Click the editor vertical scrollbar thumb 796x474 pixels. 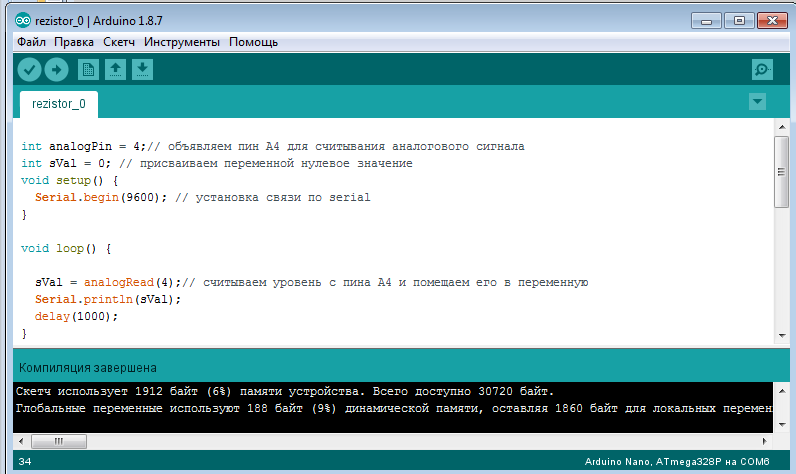coord(782,172)
